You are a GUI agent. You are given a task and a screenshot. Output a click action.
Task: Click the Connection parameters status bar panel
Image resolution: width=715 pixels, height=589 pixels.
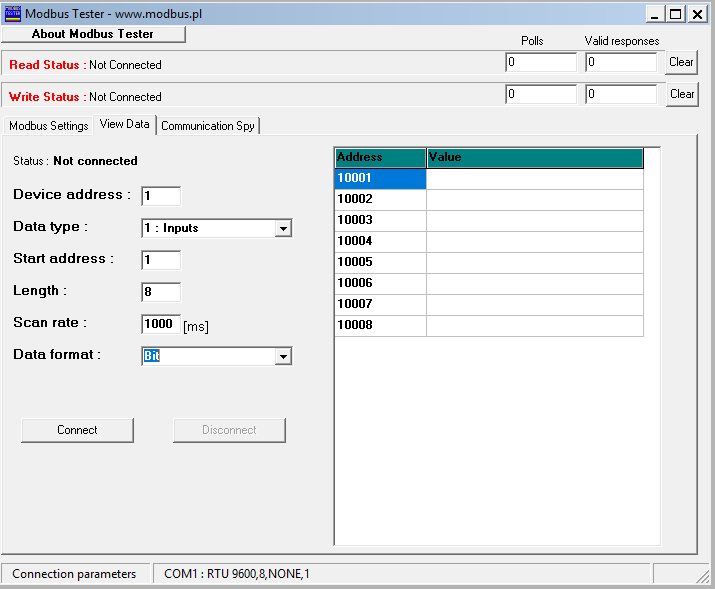[75, 574]
